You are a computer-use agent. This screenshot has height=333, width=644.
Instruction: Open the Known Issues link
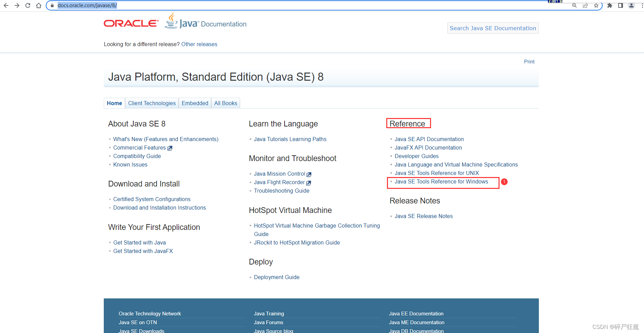pyautogui.click(x=130, y=164)
